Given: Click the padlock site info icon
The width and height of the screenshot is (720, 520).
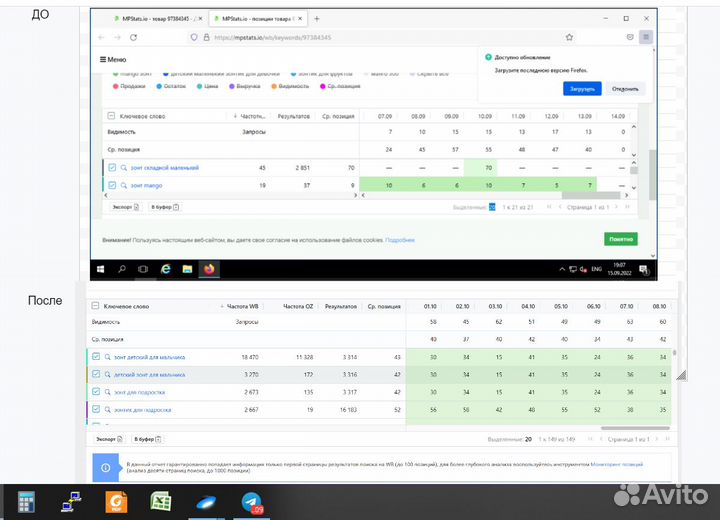Looking at the screenshot, I should pyautogui.click(x=206, y=37).
